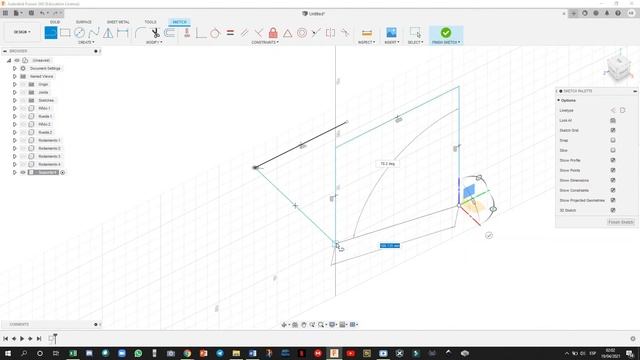Image resolution: width=640 pixels, height=360 pixels.
Task: Select the Fillet modify tool
Action: pos(140,33)
